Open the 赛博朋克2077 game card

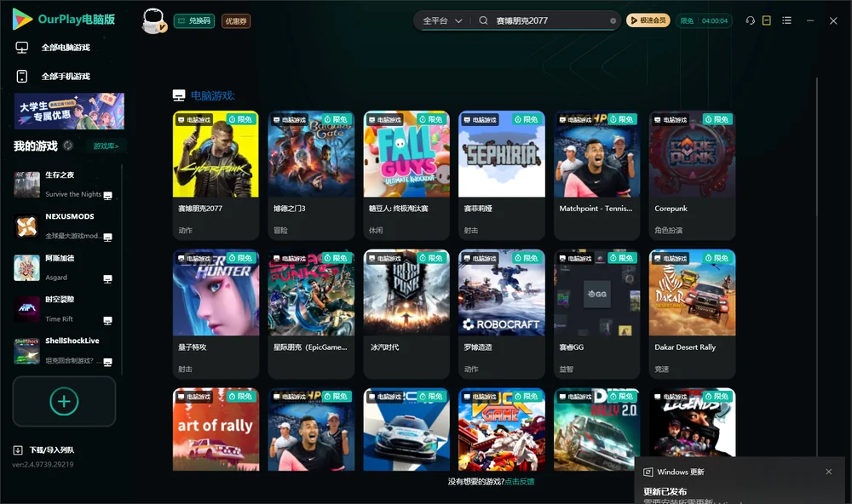[x=216, y=175]
